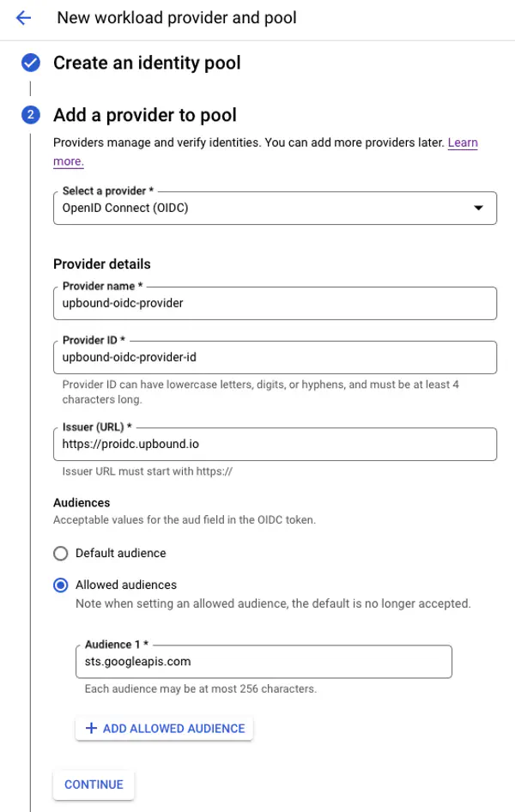Click the completed checkmark on step one

(x=30, y=62)
